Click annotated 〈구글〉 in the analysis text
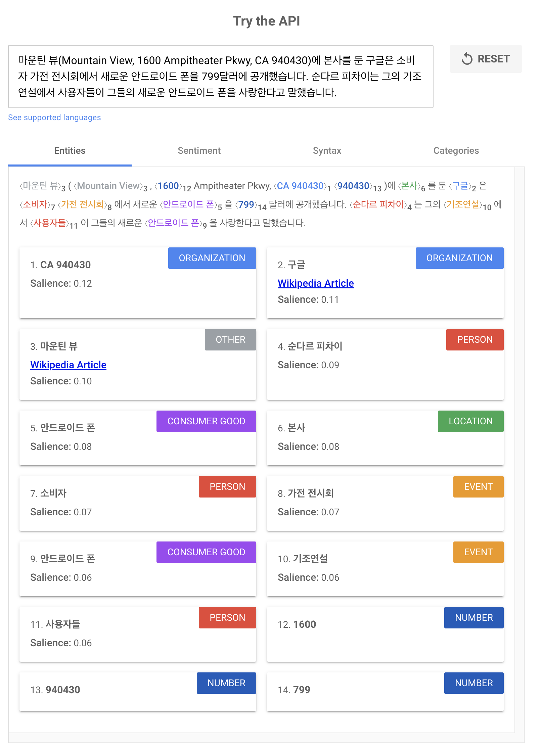This screenshot has height=756, width=542. [x=460, y=186]
